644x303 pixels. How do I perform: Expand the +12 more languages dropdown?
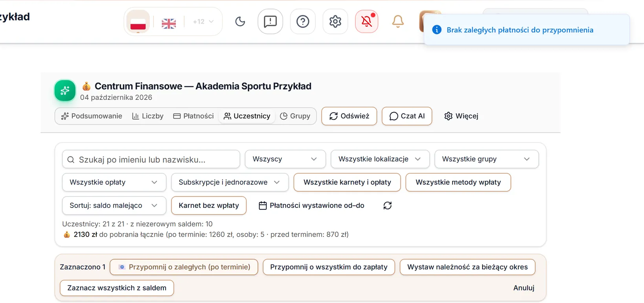coord(203,22)
